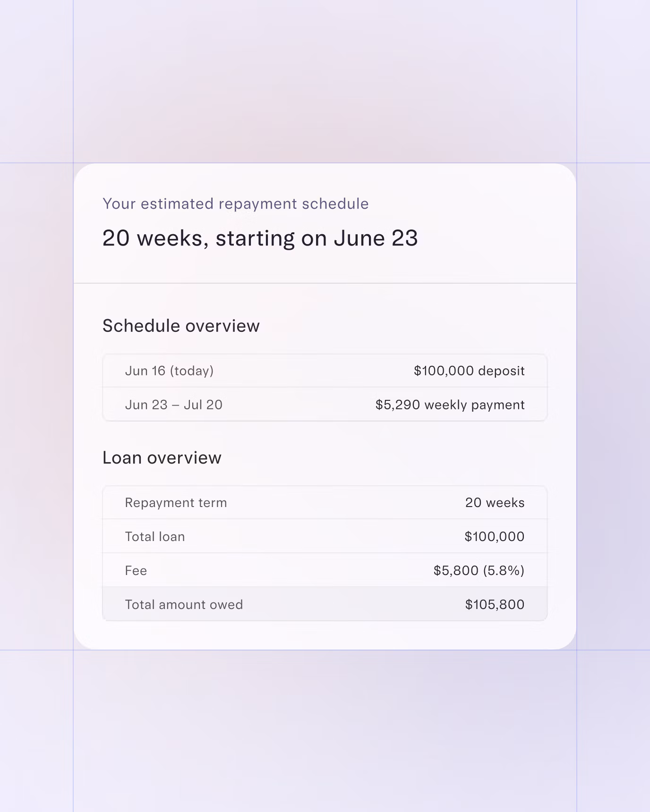The height and width of the screenshot is (812, 650).
Task: Click the divider line below the header
Action: (x=325, y=283)
